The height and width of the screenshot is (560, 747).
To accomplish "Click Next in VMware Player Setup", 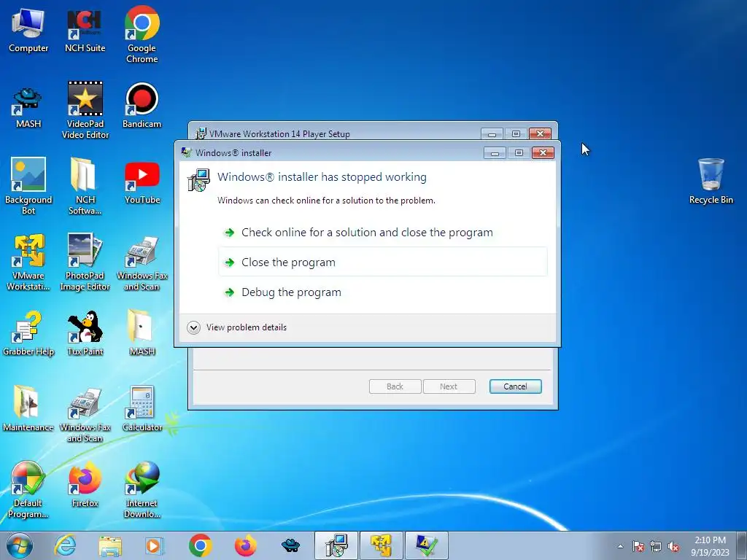I will (449, 386).
